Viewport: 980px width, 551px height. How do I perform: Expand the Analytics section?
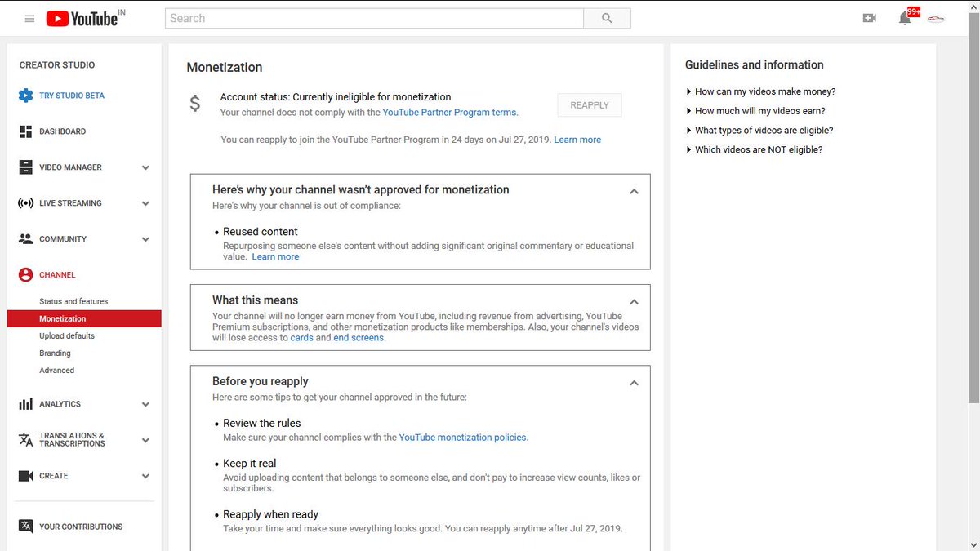point(145,405)
